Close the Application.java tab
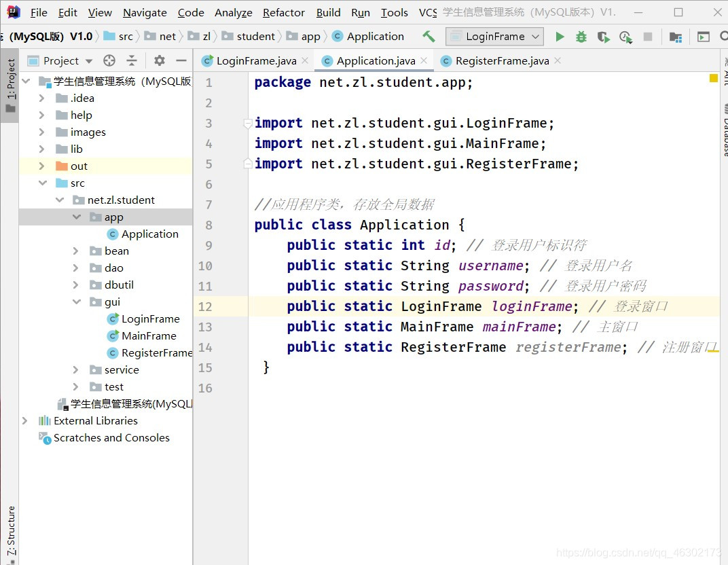 (x=424, y=60)
